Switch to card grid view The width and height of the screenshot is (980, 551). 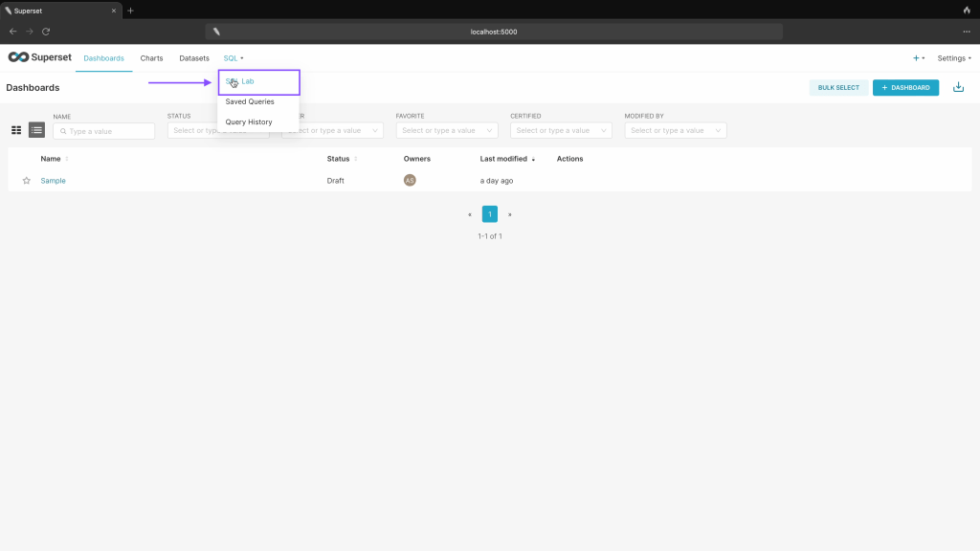[x=16, y=130]
